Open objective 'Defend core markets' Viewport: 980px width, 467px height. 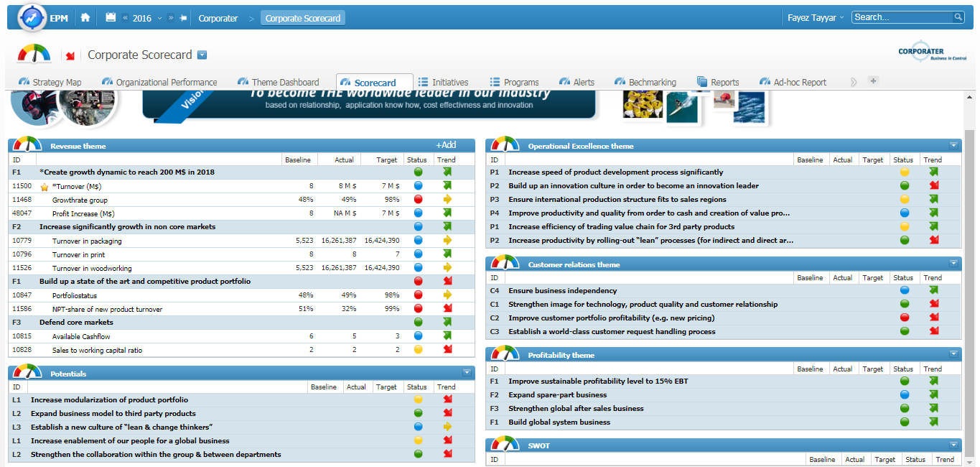pos(76,323)
